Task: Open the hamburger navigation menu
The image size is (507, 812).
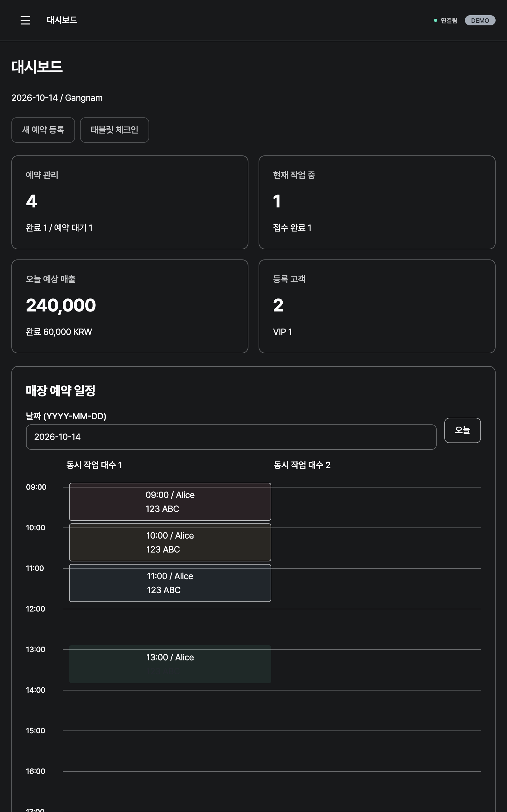Action: (25, 20)
